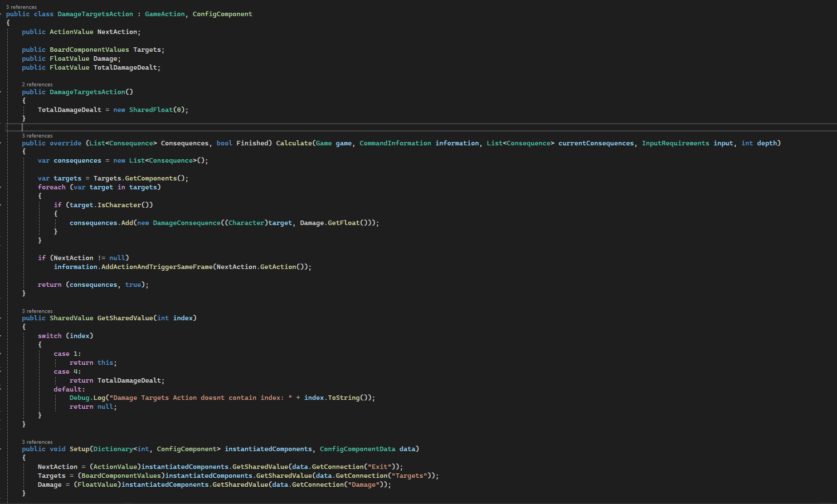Click the true literal in the return statement
This screenshot has width=837, height=504.
tap(133, 285)
